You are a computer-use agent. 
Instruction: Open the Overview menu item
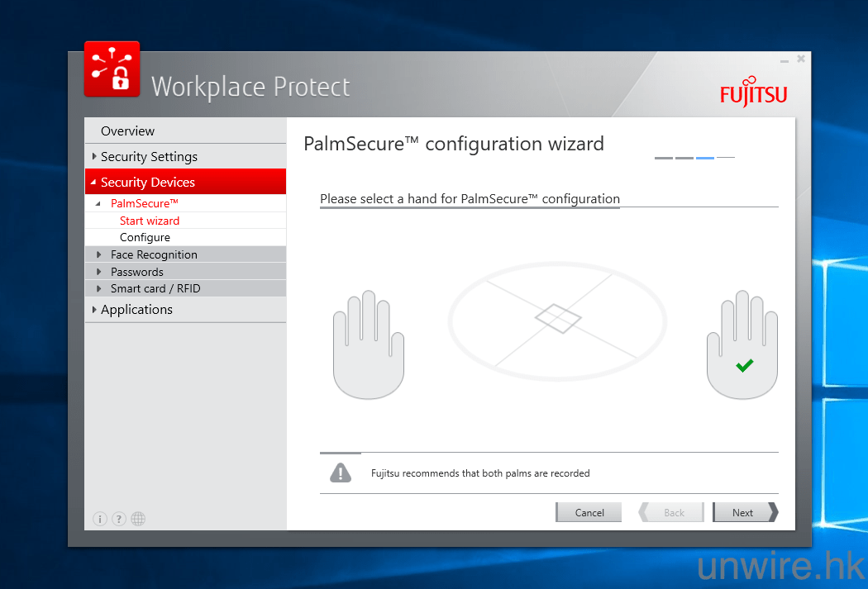[x=127, y=131]
